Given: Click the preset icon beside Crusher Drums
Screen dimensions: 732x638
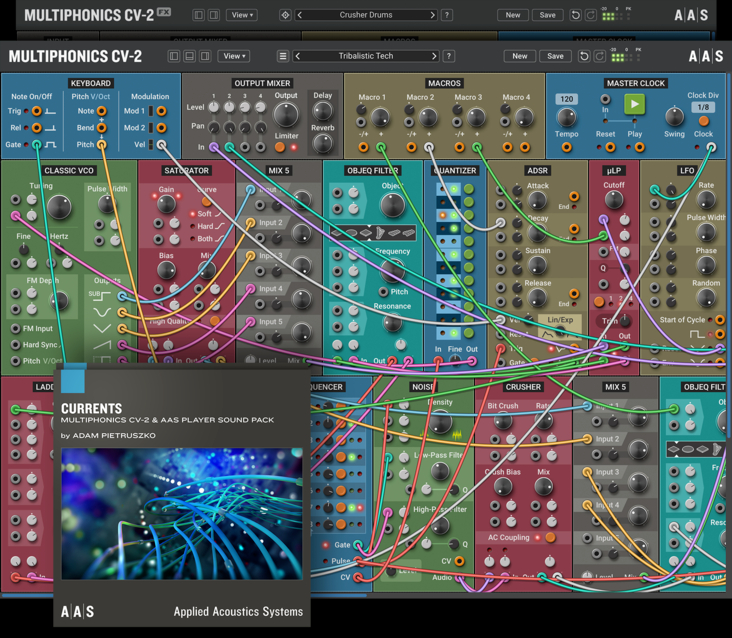Looking at the screenshot, I should click(x=285, y=15).
